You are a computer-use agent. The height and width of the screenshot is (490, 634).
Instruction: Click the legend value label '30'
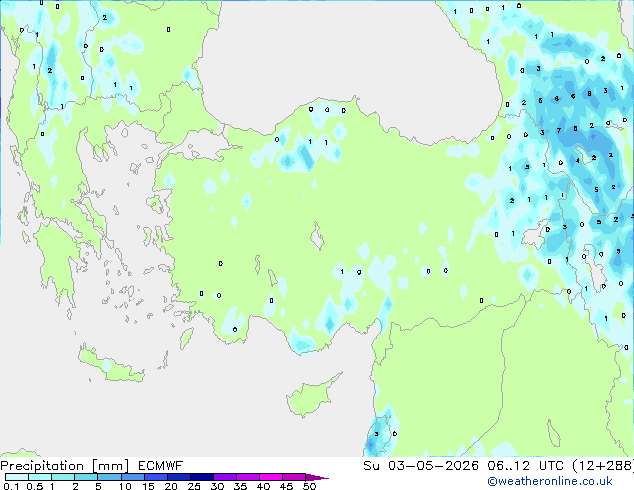(217, 486)
